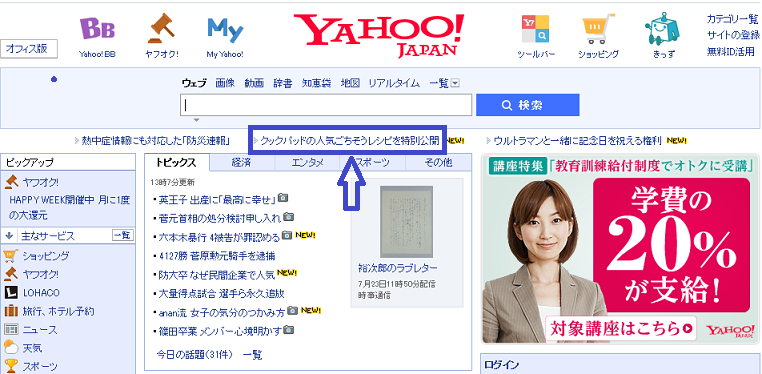Image resolution: width=762 pixels, height=374 pixels.
Task: Switch to the 経済 news tab
Action: pos(242,163)
